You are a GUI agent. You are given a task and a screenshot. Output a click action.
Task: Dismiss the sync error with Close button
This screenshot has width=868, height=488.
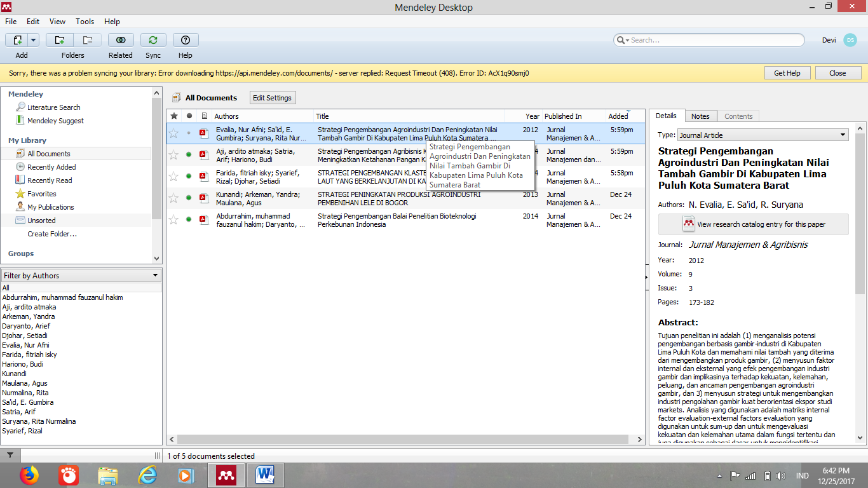838,73
